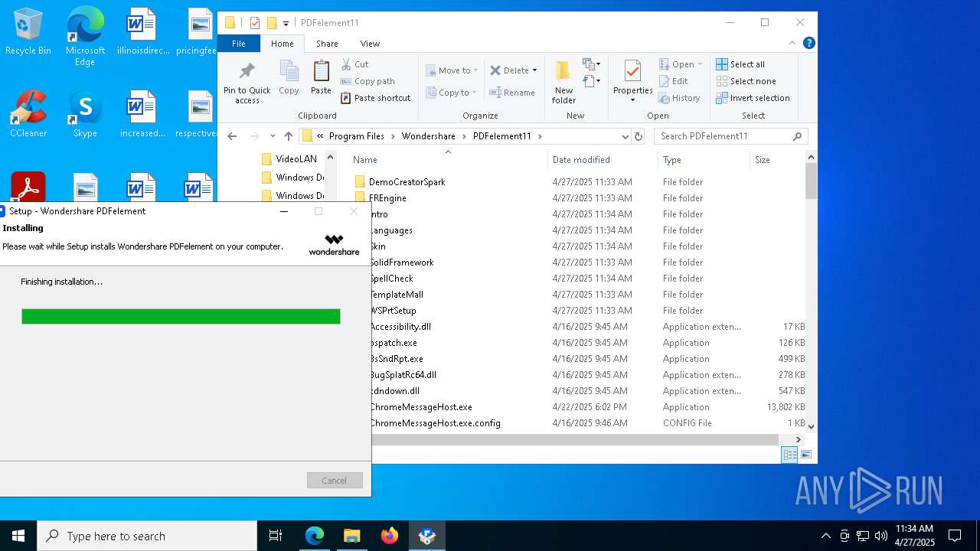
Task: Open Microsoft Edge desktop shortcut
Action: click(x=85, y=37)
